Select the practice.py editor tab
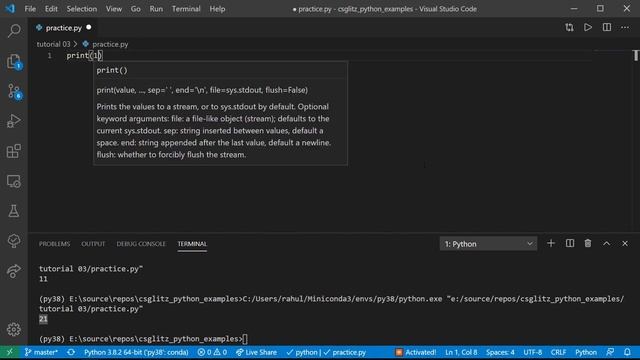The width and height of the screenshot is (640, 360). click(63, 28)
